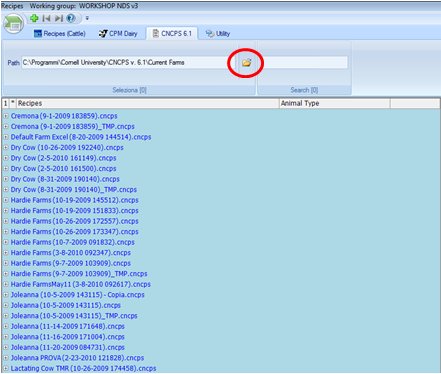Screen dimensions: 441x374
Task: Expand Hardie Farms (10-7-2009 091832).cncps row
Action: click(6, 242)
